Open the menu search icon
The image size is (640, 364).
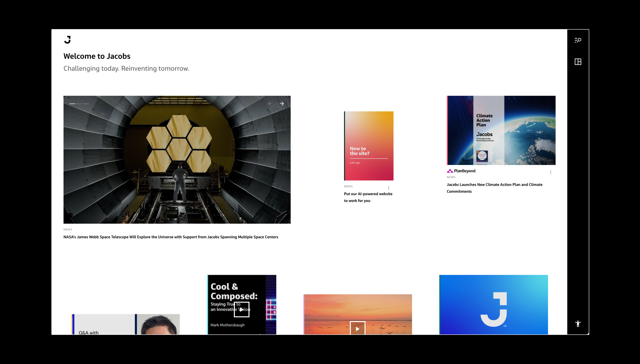coord(578,40)
